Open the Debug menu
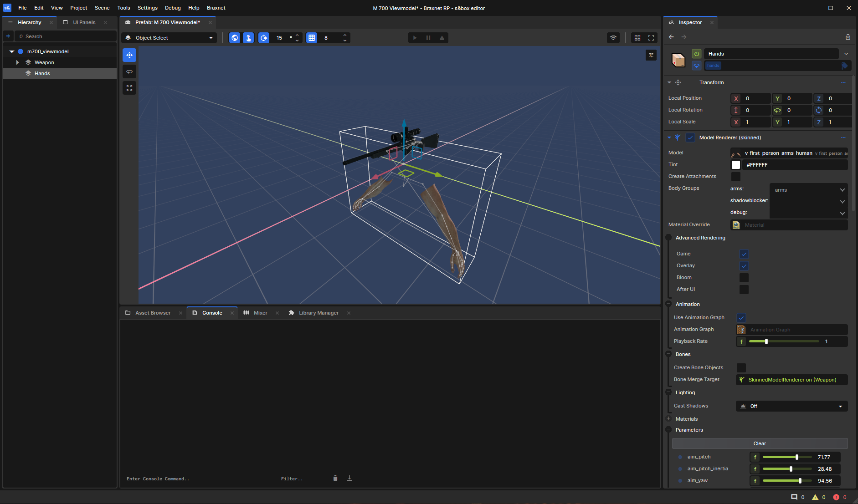 173,8
